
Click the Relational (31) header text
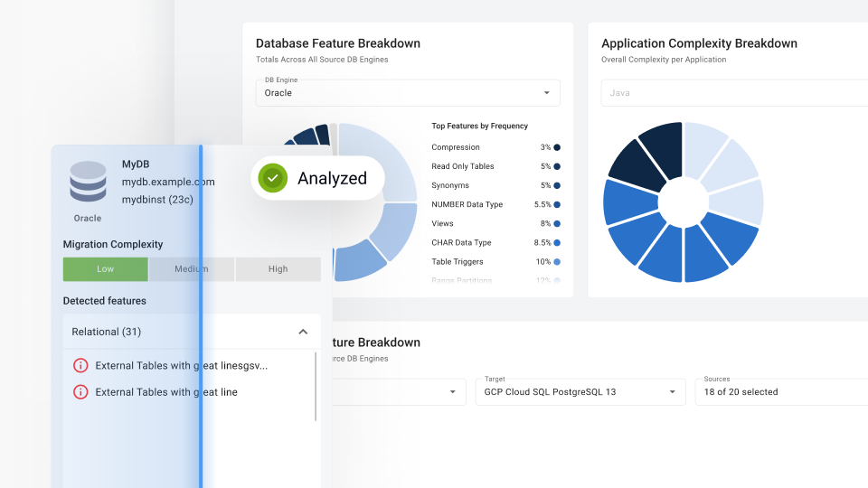pyautogui.click(x=107, y=332)
